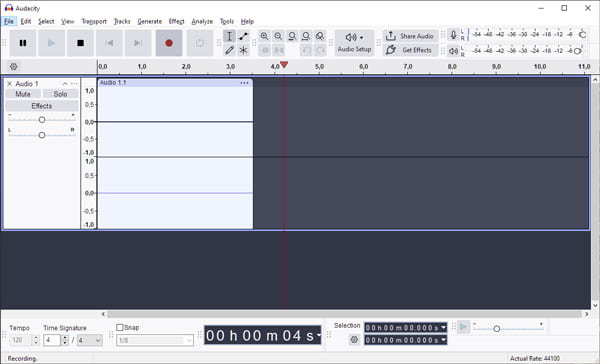
Task: Select the Multi-tool asterisk icon
Action: [x=243, y=50]
